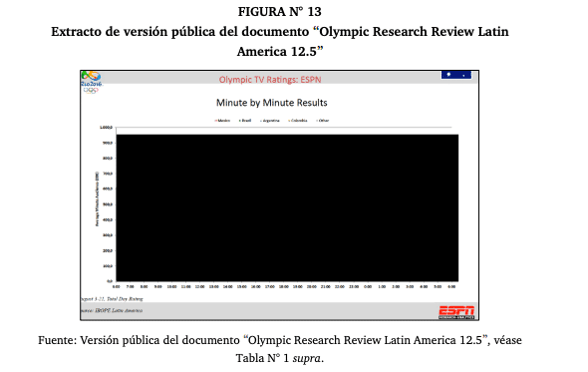Select the Other legend entry
588x372 pixels.
[323, 121]
